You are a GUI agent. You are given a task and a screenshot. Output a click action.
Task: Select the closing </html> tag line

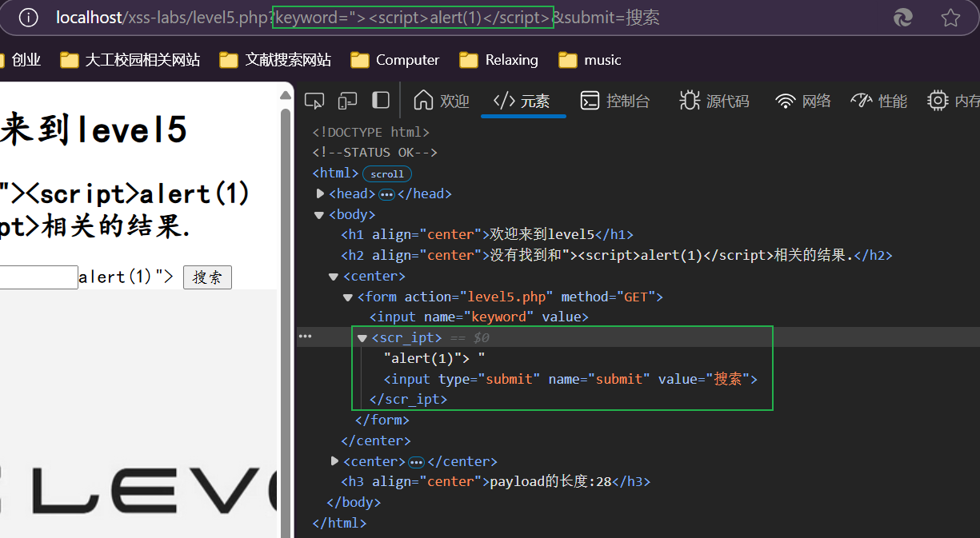[x=339, y=523]
